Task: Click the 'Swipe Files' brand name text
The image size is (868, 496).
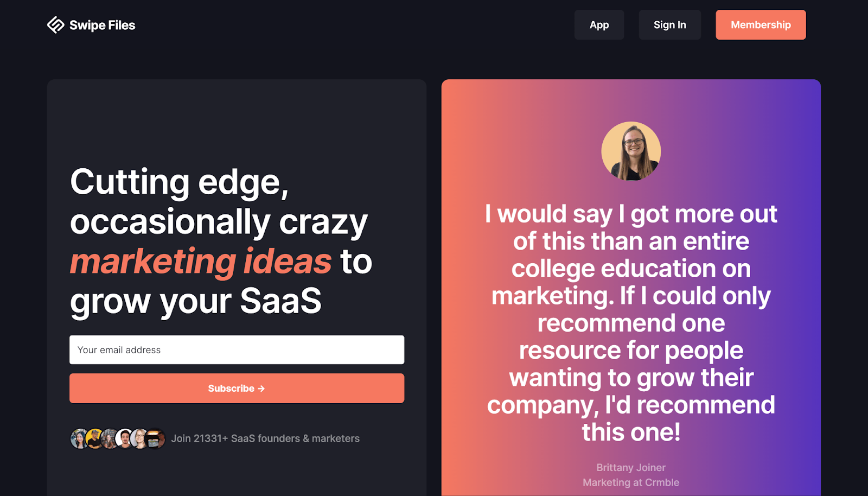Action: click(x=101, y=24)
